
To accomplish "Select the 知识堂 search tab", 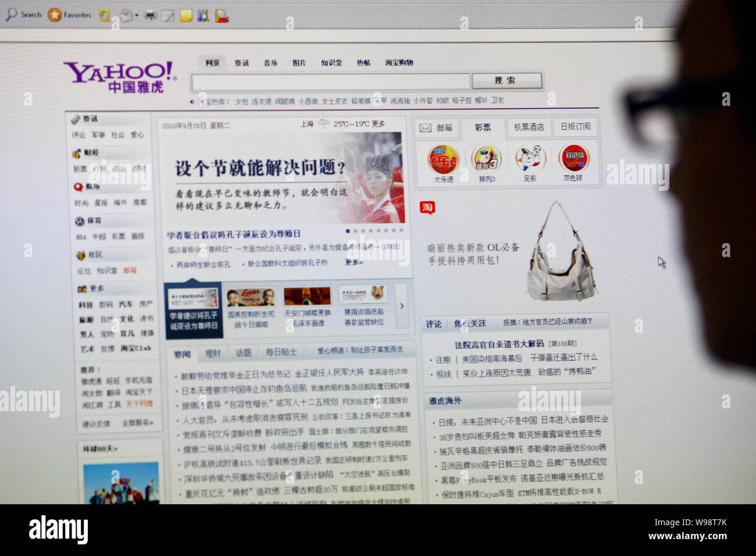I will pyautogui.click(x=331, y=63).
